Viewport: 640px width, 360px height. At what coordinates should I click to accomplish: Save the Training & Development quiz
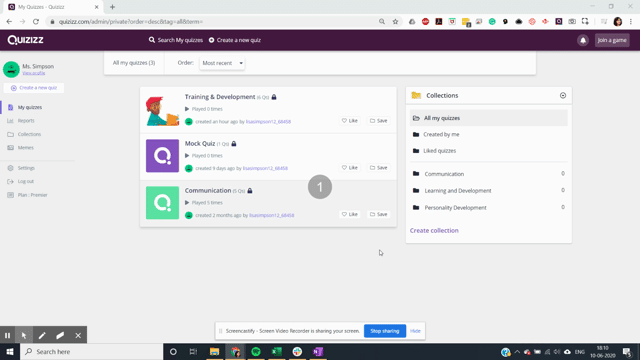click(x=379, y=121)
